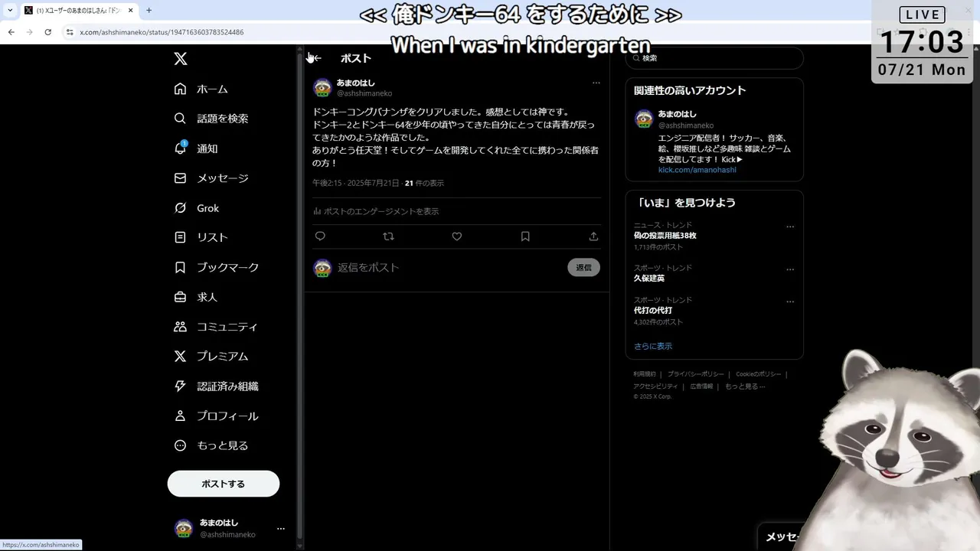Click the home house icon
The image size is (980, 551).
(x=180, y=89)
